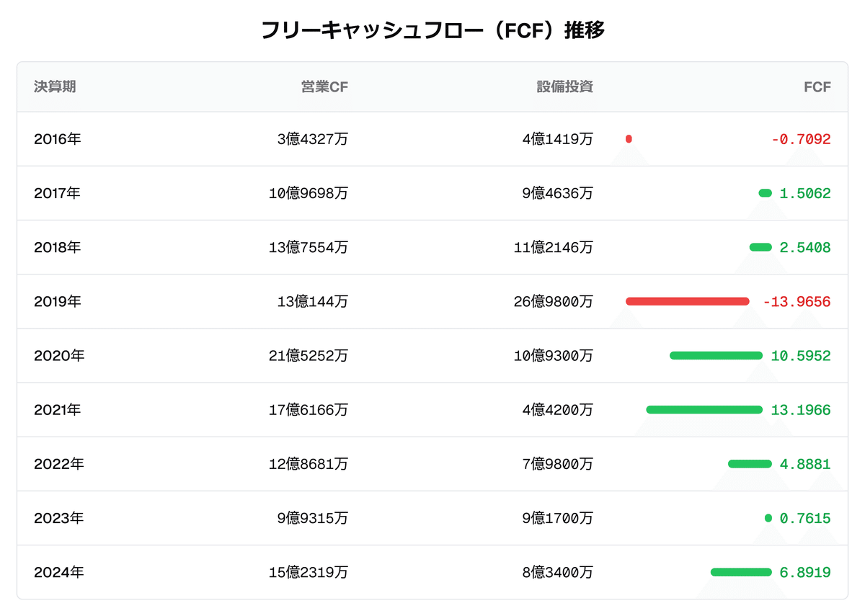The height and width of the screenshot is (616, 865).
Task: Click the green FCF bar for 2022年
Action: click(750, 464)
